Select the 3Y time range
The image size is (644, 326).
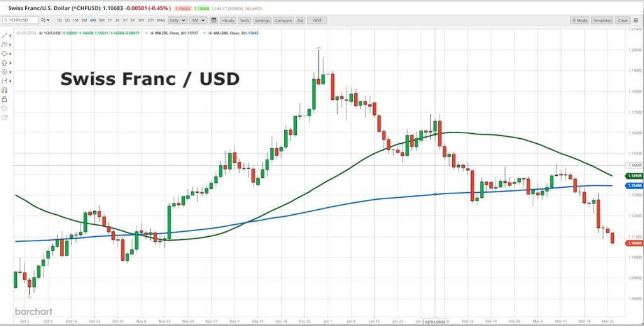125,20
